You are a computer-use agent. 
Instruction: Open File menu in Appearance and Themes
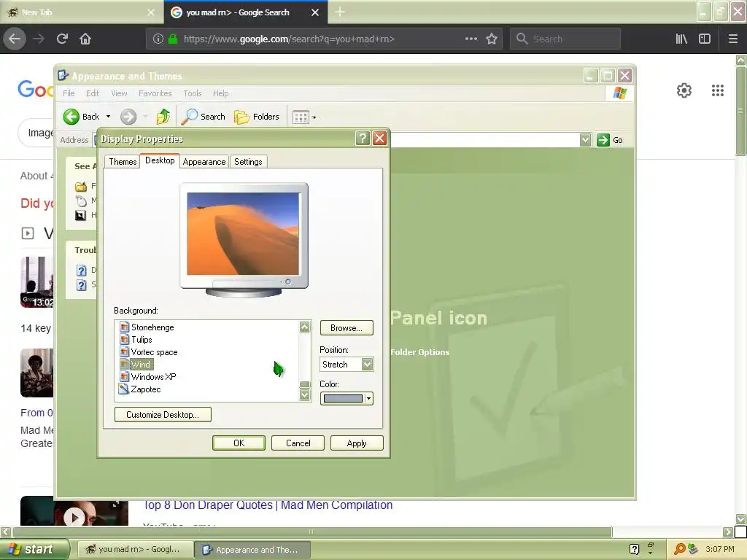tap(69, 93)
